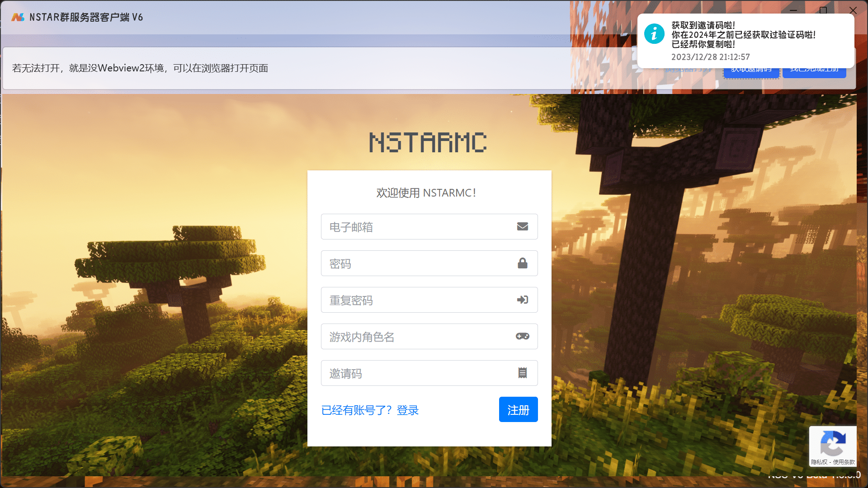Click the partly hidden 我已完成注册 button
Image resolution: width=868 pixels, height=488 pixels.
(x=814, y=72)
